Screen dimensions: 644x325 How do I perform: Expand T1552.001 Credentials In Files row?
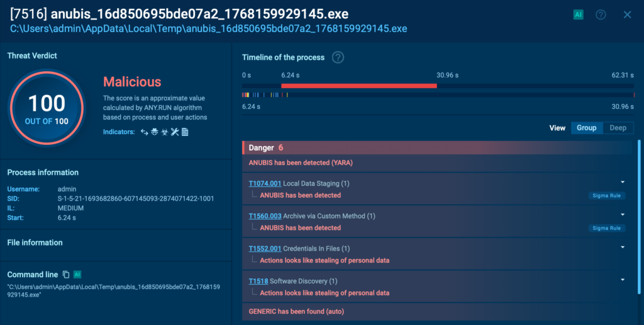[623, 247]
